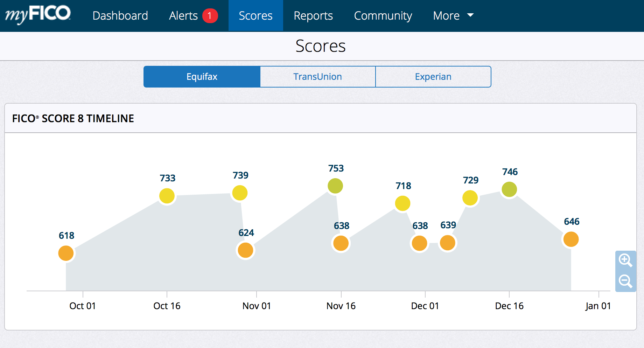Viewport: 644px width, 348px height.
Task: Switch to the Equifax bureau tab
Action: [x=202, y=77]
